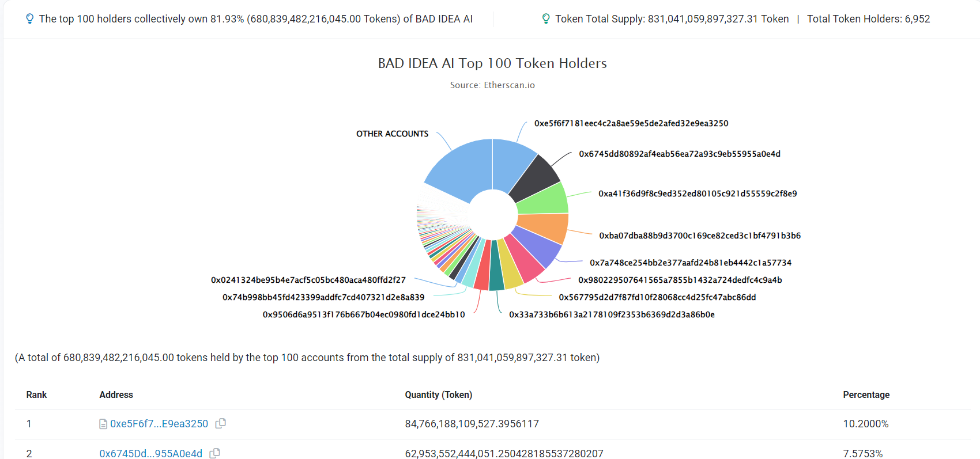Copy the 0xe5F6f7...E9ea3250 address
Viewport: 980px width, 459px height.
[220, 423]
